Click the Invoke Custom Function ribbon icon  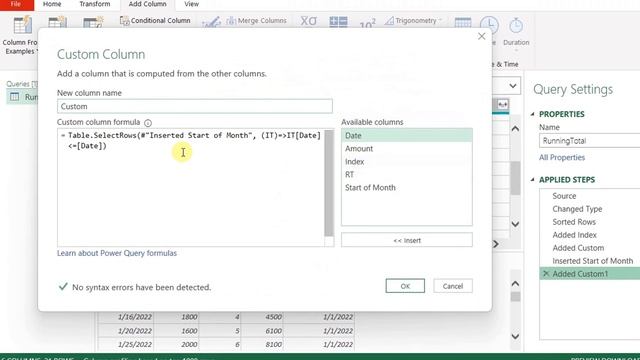click(93, 22)
